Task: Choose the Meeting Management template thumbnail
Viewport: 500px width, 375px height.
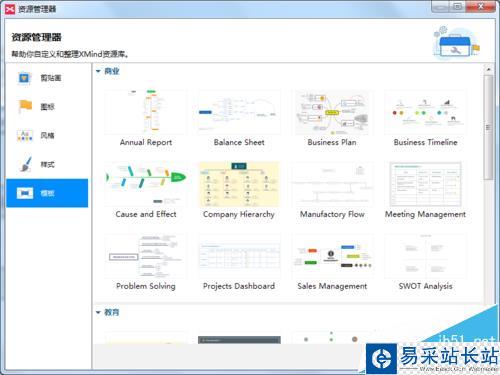Action: [x=425, y=184]
